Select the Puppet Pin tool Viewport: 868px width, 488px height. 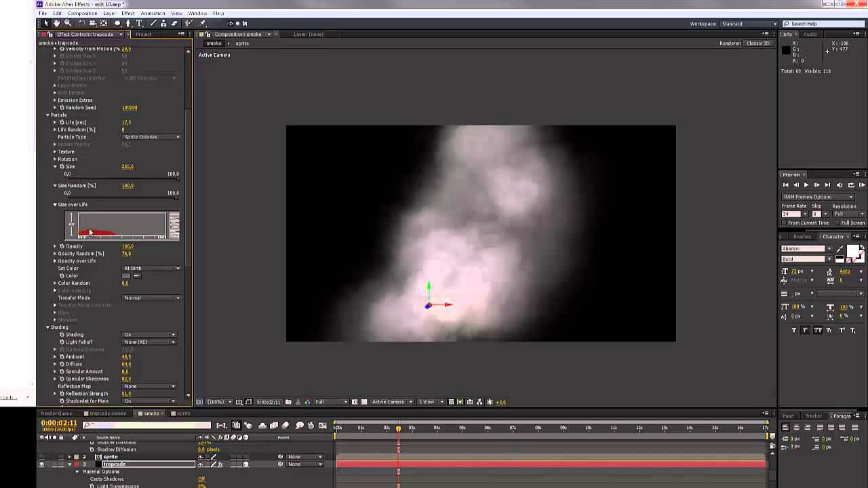tap(202, 23)
